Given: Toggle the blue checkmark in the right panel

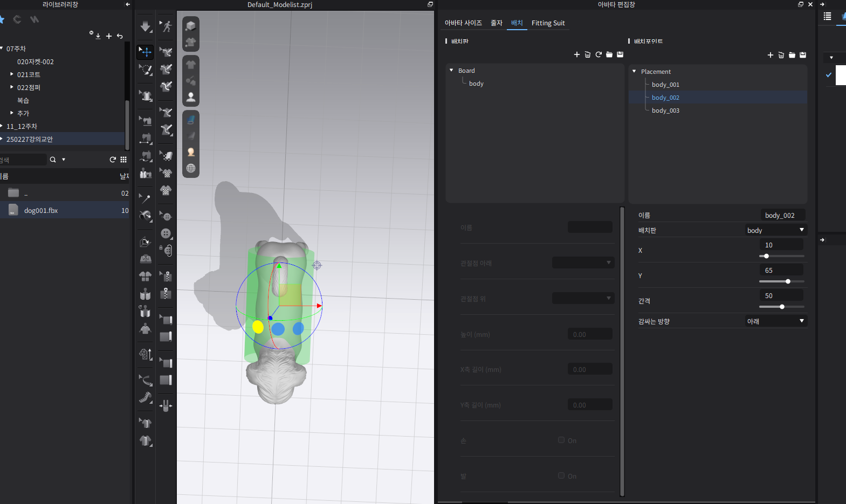Looking at the screenshot, I should (x=829, y=75).
